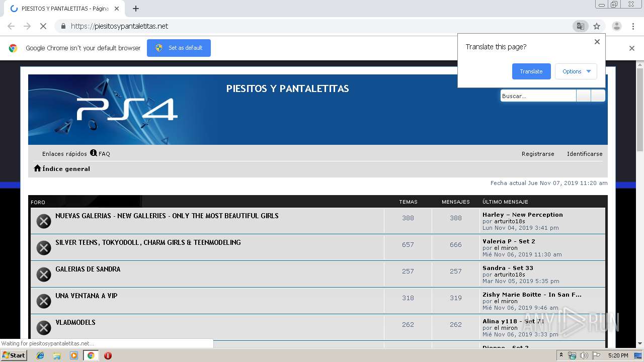644x362 pixels.
Task: Click the page scrollbar down arrow
Action: click(x=640, y=343)
